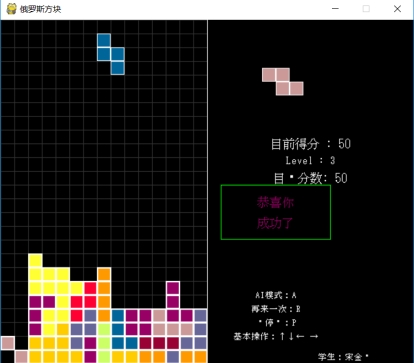Click the pause hint ending in ': P'

277,323
